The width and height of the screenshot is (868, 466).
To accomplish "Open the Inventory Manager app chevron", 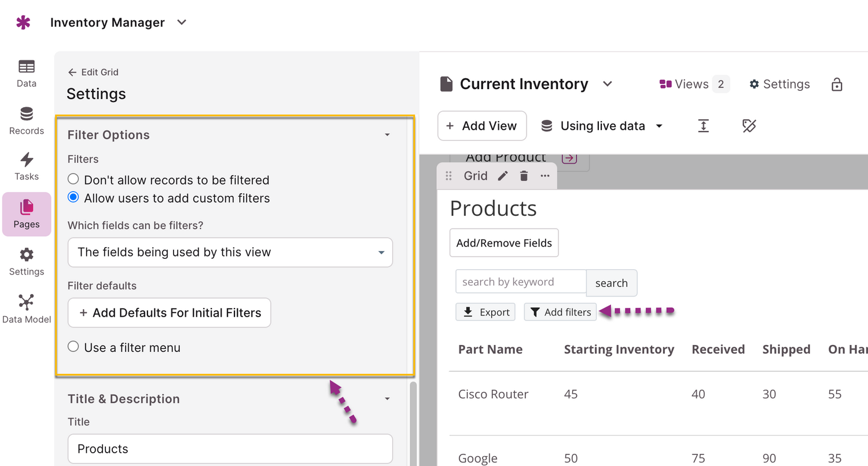I will click(x=182, y=23).
